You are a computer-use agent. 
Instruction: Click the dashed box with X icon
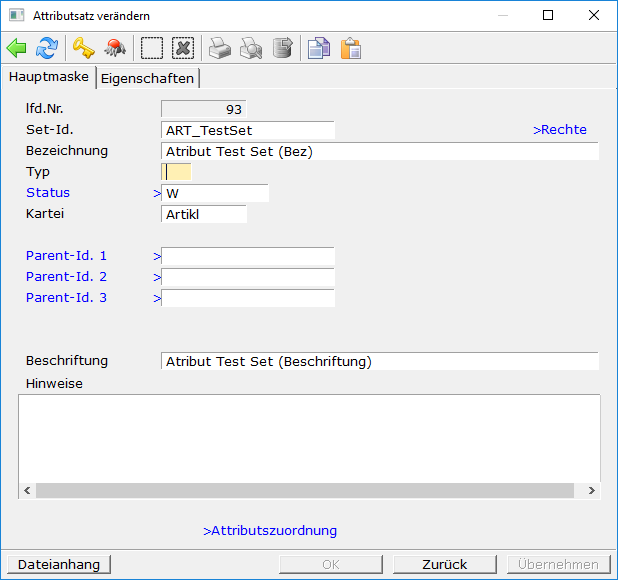(x=182, y=48)
